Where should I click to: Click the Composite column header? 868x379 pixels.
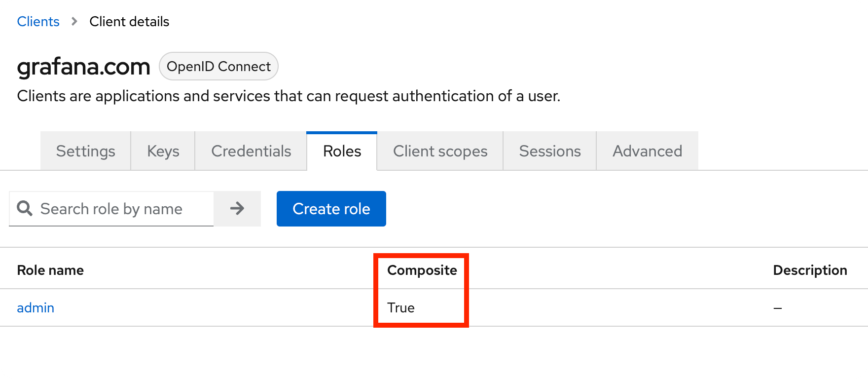(422, 270)
